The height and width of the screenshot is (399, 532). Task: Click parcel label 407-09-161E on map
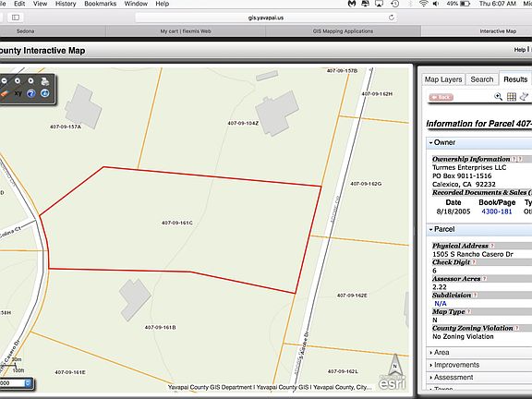click(70, 372)
